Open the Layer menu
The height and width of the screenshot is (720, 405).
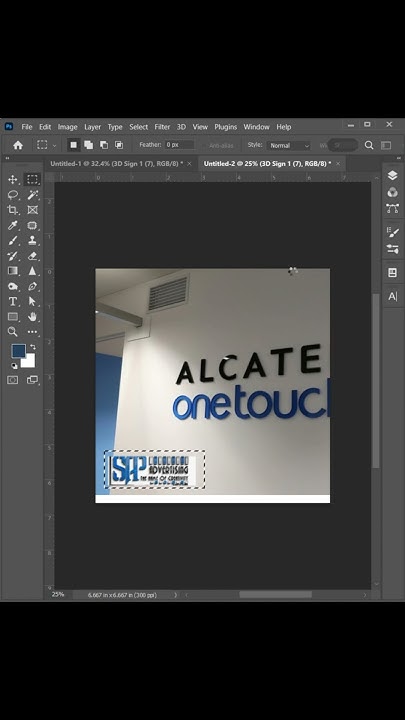point(92,127)
